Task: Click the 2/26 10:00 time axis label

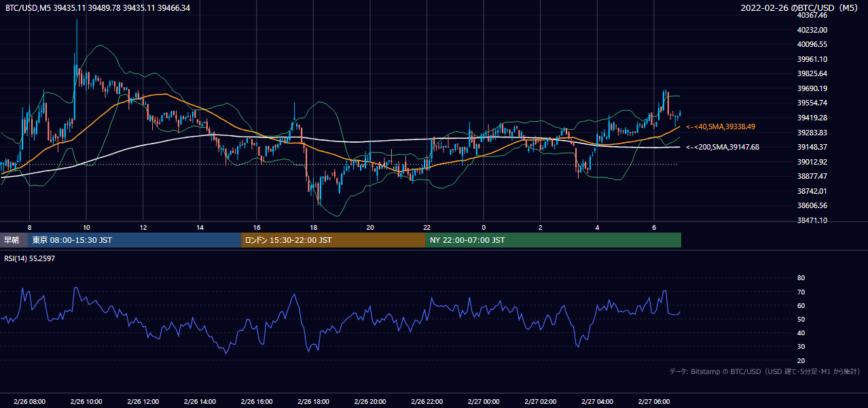Action: pos(86,402)
